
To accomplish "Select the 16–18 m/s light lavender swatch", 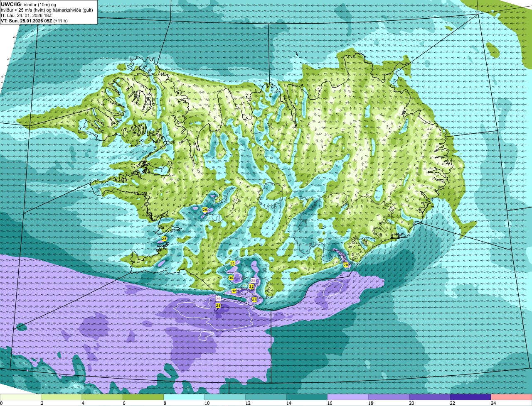I will point(348,397).
